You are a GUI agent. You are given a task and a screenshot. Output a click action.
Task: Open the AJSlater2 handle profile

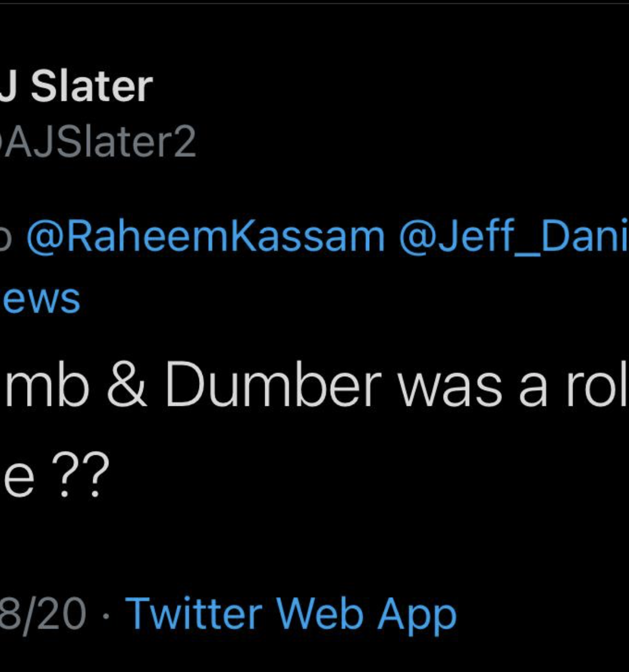tap(98, 142)
